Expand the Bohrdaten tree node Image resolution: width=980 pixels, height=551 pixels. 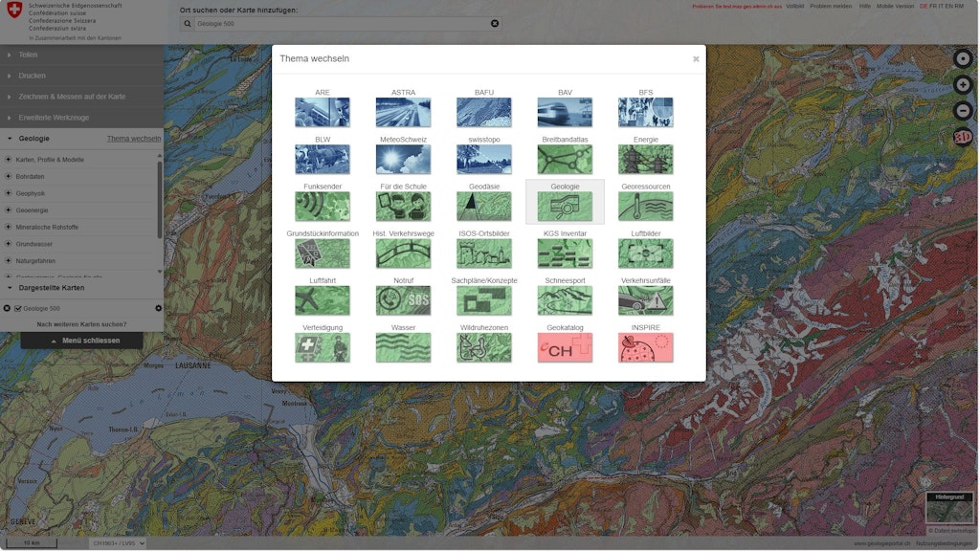[8, 176]
